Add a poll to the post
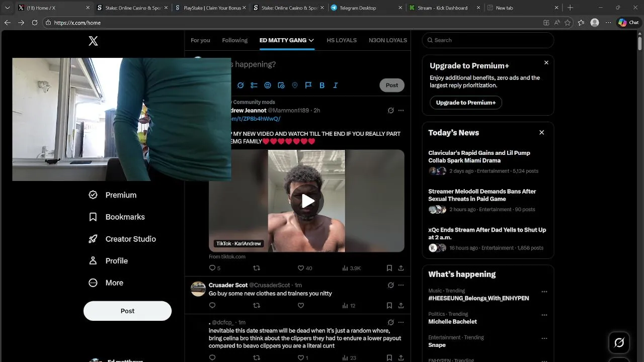This screenshot has height=362, width=644. coord(254,85)
